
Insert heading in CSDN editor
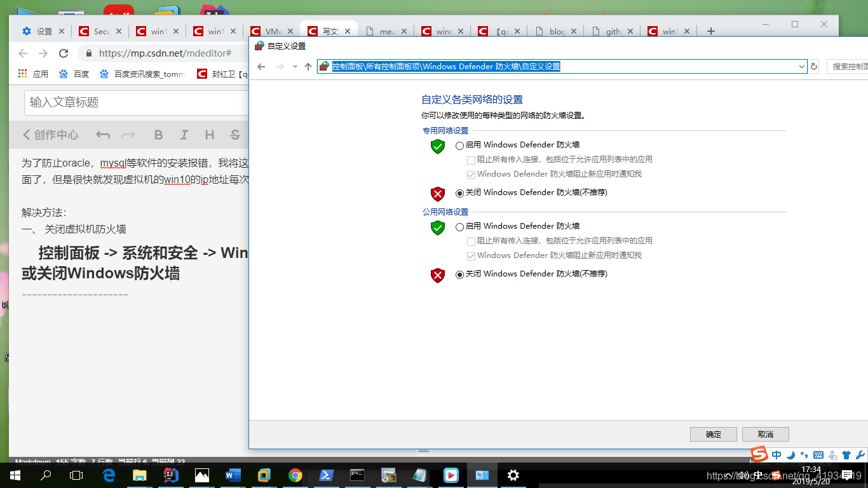209,135
